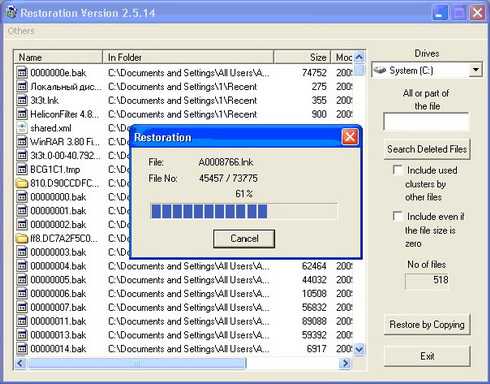
Task: Select the ff8.DC7A2F5C0 folder icon
Action: coord(22,238)
